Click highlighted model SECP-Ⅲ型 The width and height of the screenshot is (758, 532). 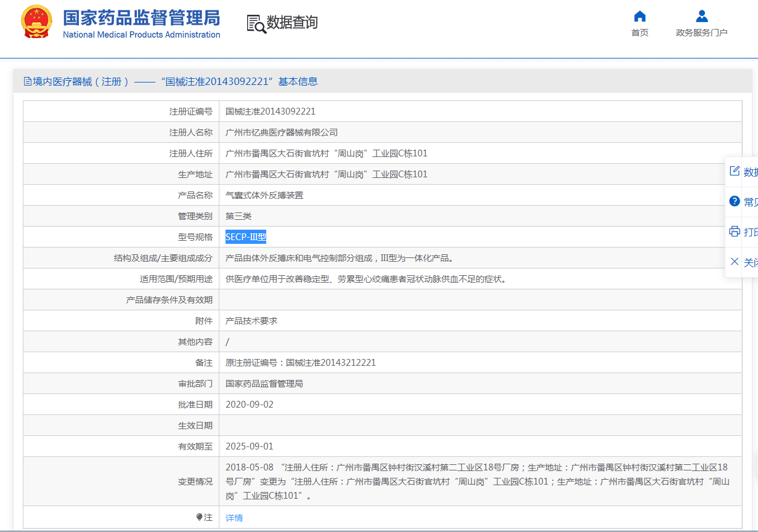click(x=246, y=237)
